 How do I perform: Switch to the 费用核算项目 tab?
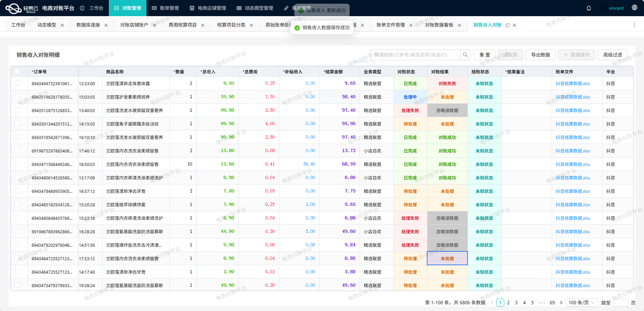(183, 25)
